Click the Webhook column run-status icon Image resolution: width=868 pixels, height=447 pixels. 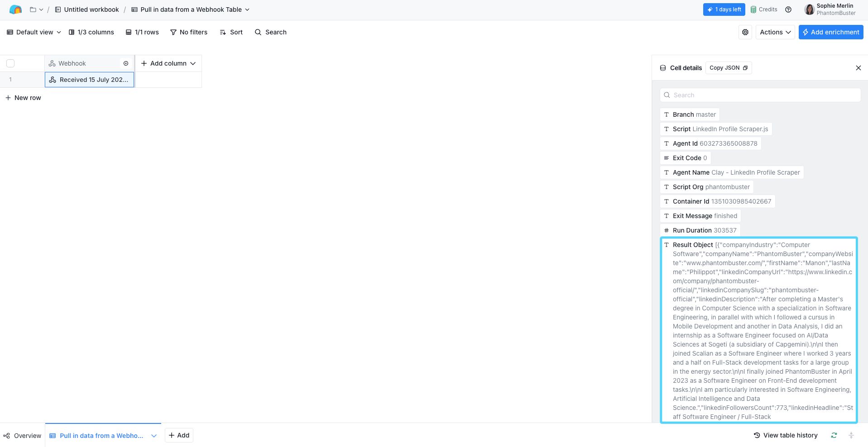(x=126, y=63)
